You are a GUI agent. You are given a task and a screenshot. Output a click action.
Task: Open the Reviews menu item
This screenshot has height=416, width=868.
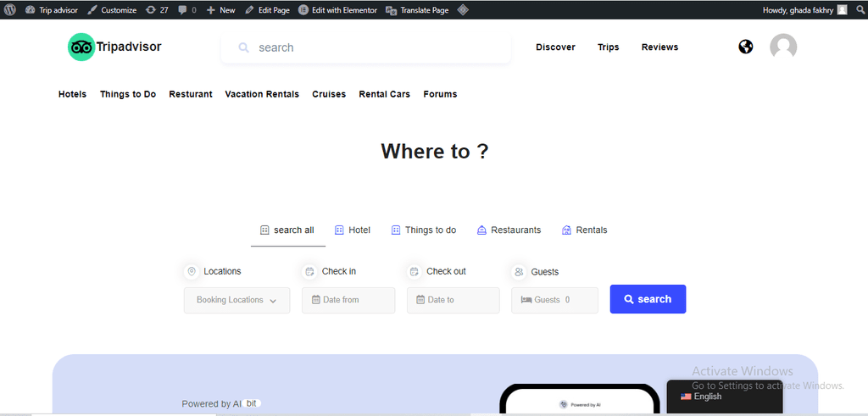point(659,47)
